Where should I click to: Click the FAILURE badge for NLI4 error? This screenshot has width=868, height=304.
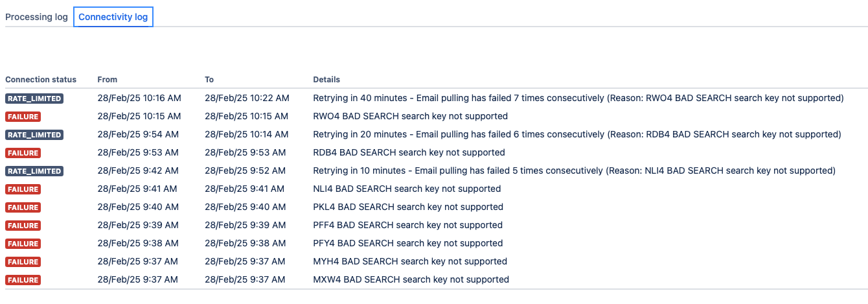(x=23, y=189)
